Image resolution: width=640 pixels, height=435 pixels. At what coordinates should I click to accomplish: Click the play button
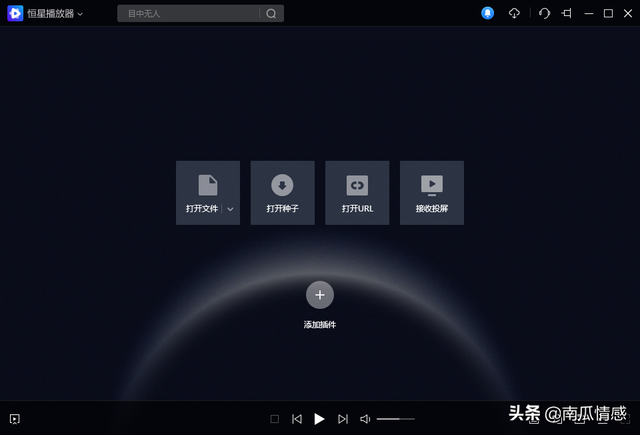tap(319, 419)
